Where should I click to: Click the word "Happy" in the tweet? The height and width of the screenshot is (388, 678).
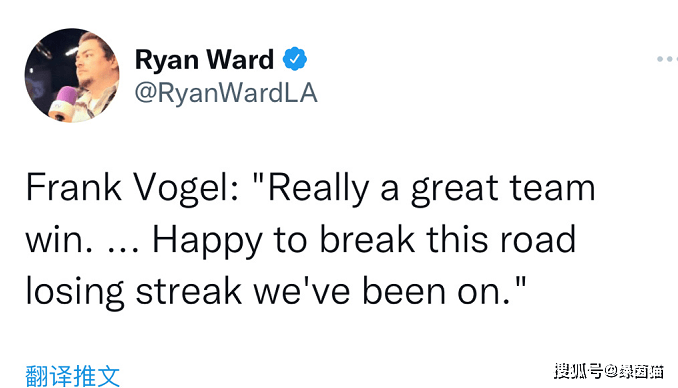[208, 240]
